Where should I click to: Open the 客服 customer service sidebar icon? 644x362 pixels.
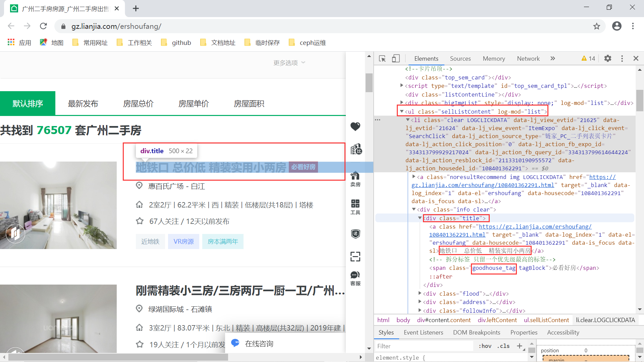coord(355,279)
